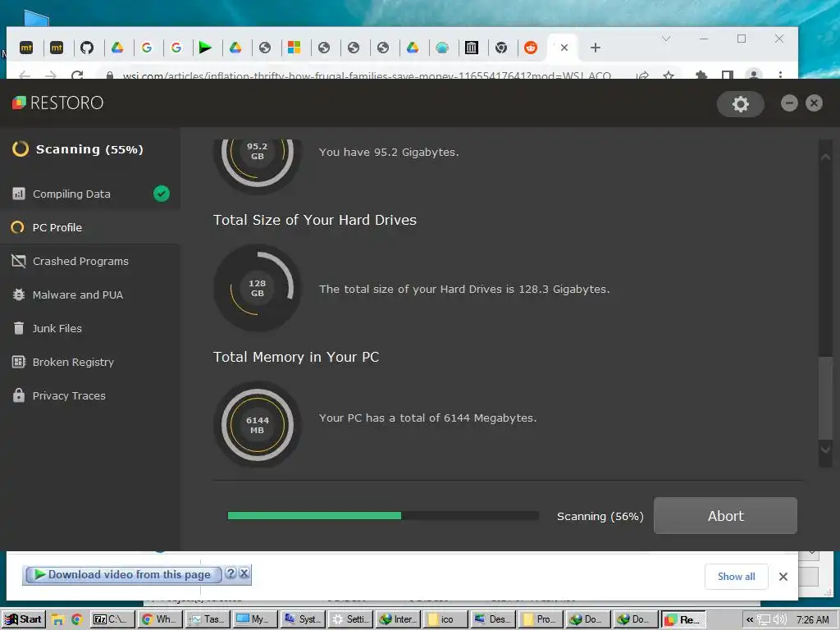Image resolution: width=840 pixels, height=630 pixels.
Task: Open Crashed Programs section
Action: pos(90,262)
